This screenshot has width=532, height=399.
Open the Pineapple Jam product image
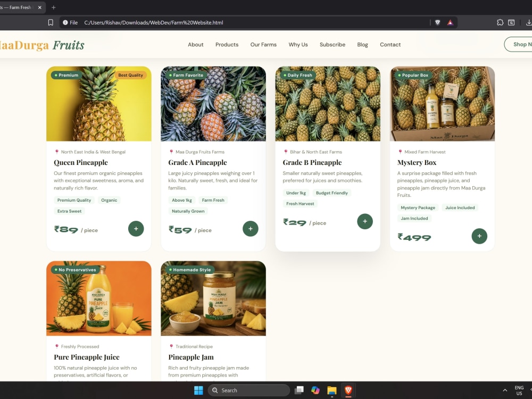(x=213, y=298)
